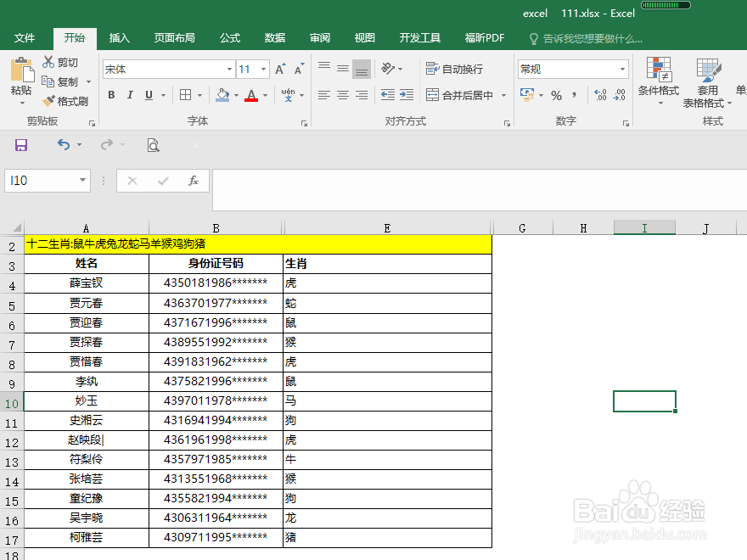747x560 pixels.
Task: Click the redo arrow icon
Action: [x=107, y=144]
